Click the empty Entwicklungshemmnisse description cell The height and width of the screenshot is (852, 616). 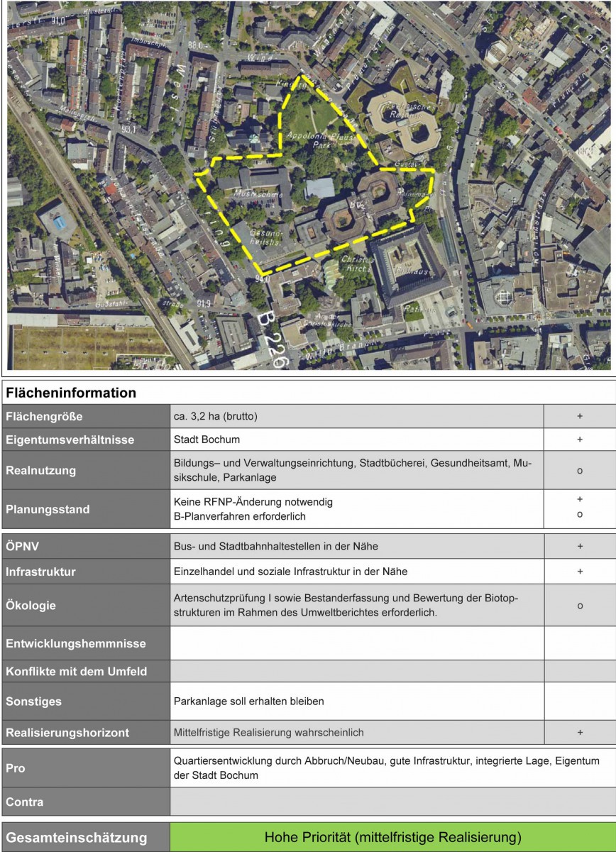356,643
